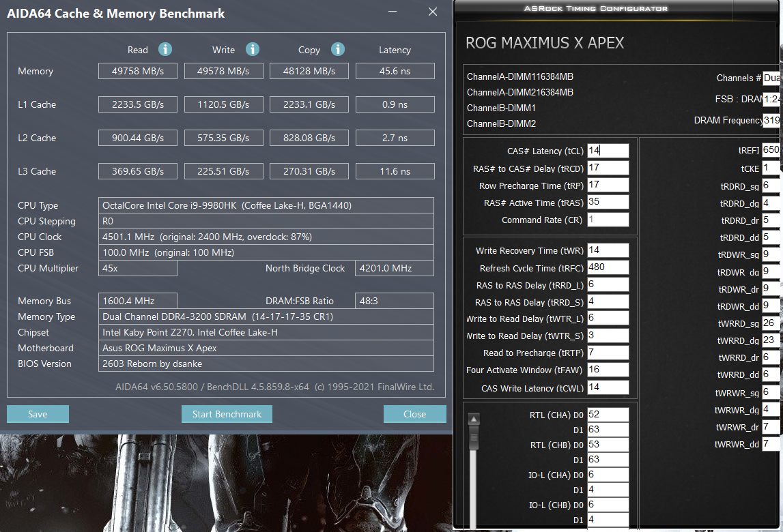This screenshot has width=783, height=532.
Task: Click the CAS Write Latency (tCWL) field
Action: pyautogui.click(x=608, y=387)
